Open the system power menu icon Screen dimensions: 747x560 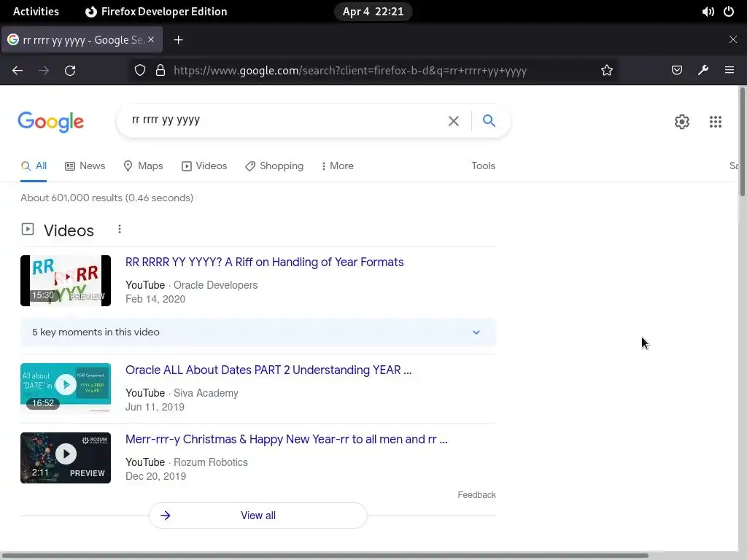point(729,12)
